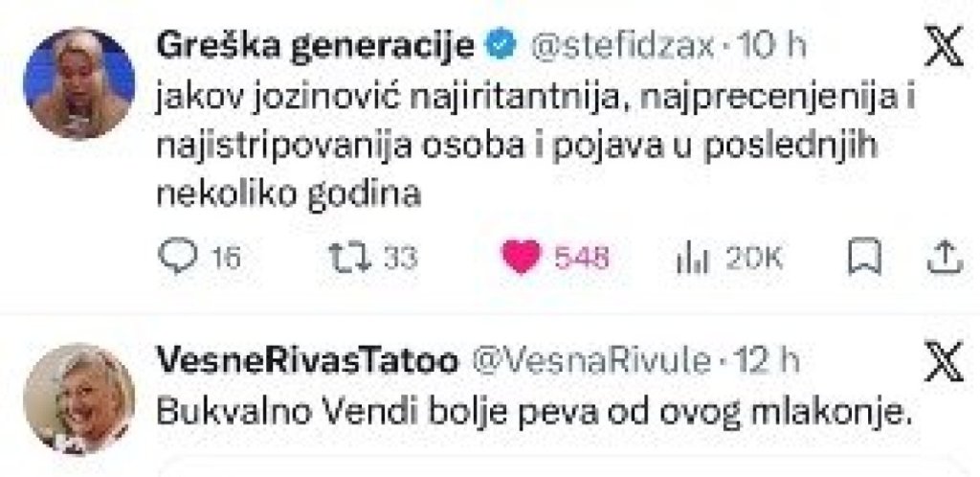Open VesneRivasTatoo profile avatar
The width and height of the screenshot is (980, 477).
pyautogui.click(x=78, y=397)
